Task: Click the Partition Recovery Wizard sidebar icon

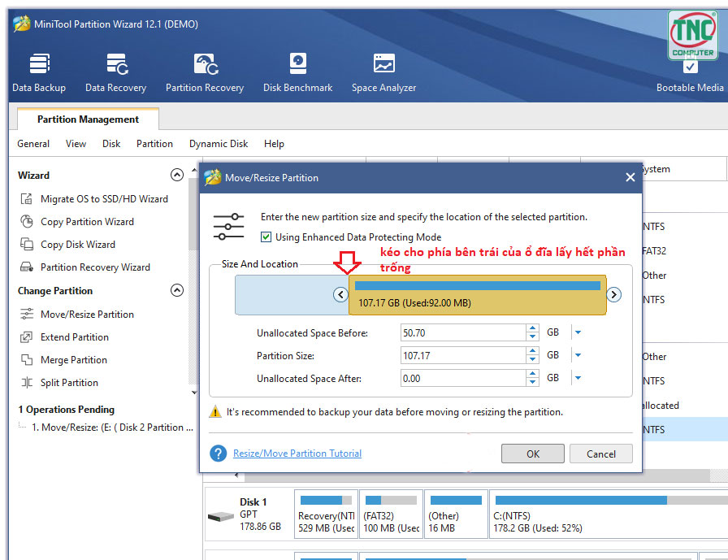Action: (x=27, y=267)
